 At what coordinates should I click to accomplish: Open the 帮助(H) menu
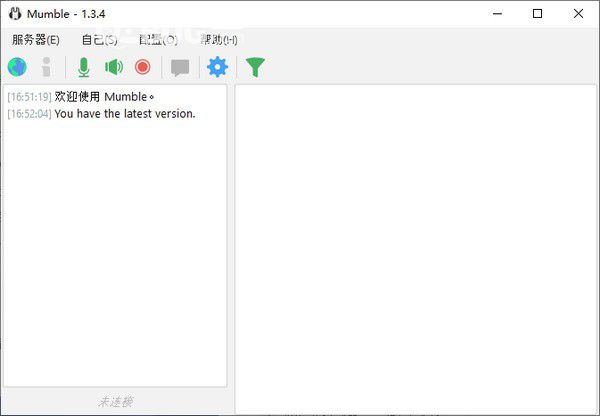click(218, 39)
